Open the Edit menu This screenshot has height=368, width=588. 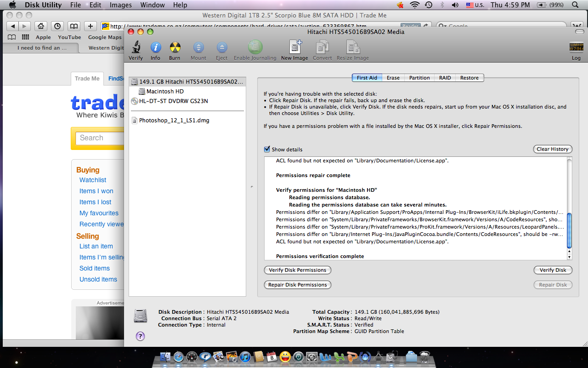(96, 5)
